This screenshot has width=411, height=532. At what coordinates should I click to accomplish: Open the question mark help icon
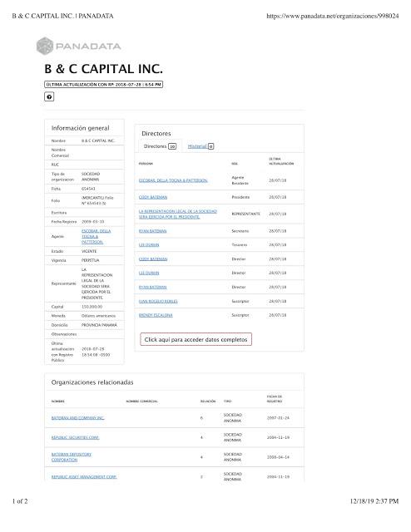click(49, 97)
